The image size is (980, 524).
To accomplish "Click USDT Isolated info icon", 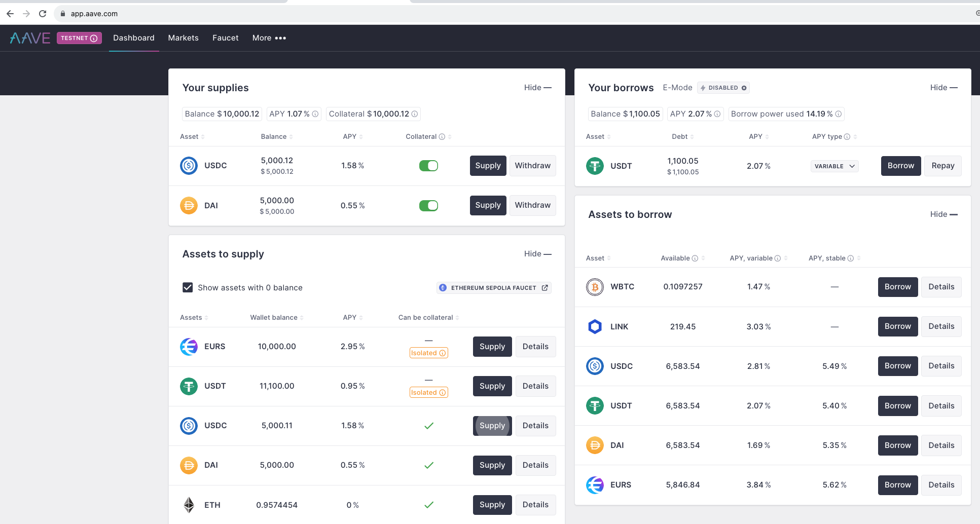I will (x=443, y=393).
